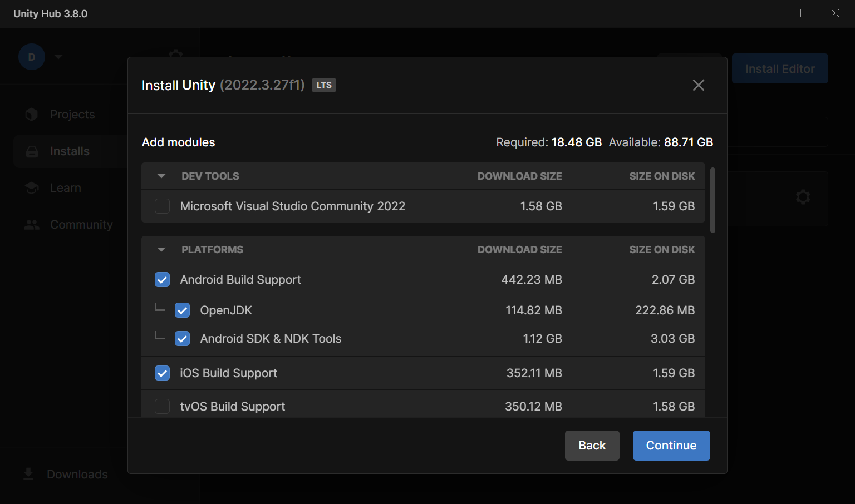Image resolution: width=855 pixels, height=504 pixels.
Task: Click the Continue button
Action: [671, 446]
